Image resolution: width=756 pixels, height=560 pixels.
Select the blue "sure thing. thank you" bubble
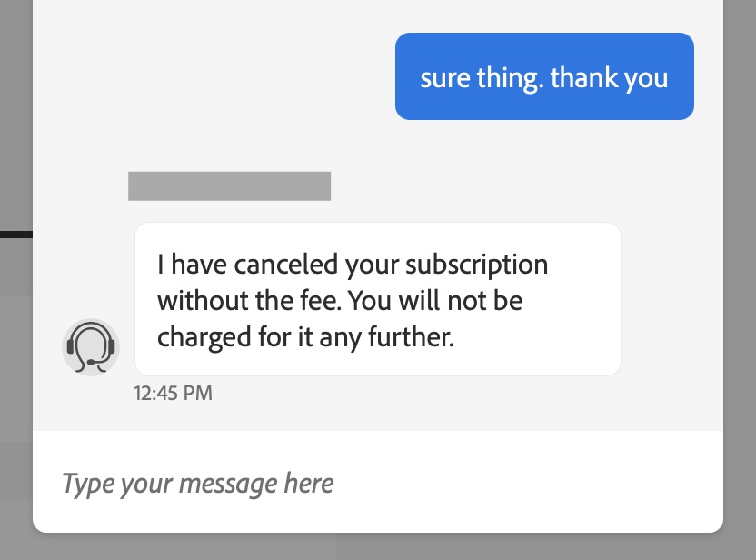pos(544,76)
